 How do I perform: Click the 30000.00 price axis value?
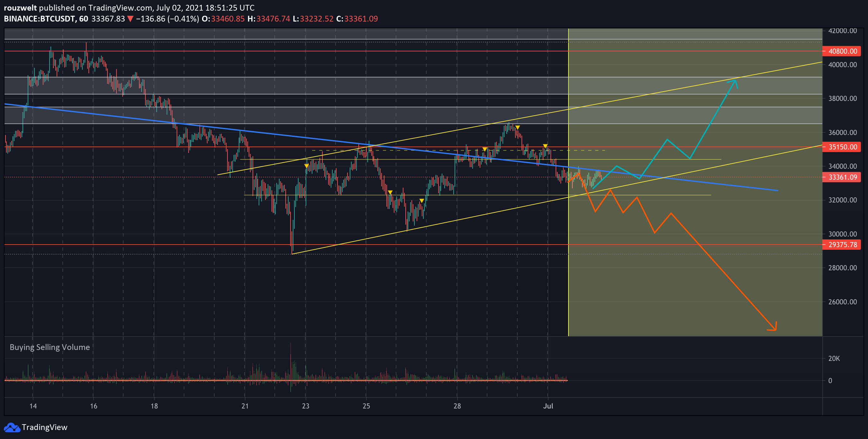pos(842,234)
